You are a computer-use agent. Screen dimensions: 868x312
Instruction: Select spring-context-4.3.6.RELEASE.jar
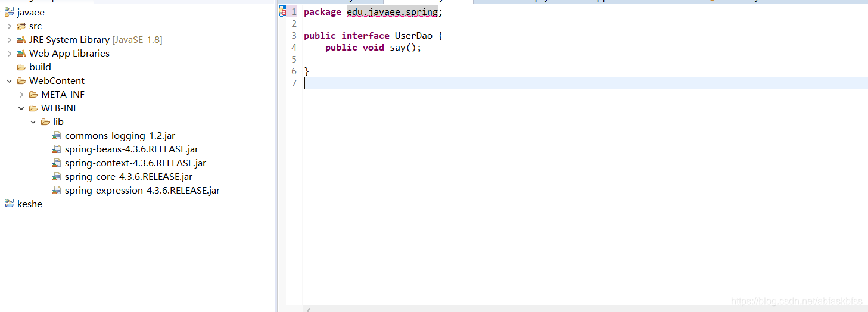[x=135, y=163]
